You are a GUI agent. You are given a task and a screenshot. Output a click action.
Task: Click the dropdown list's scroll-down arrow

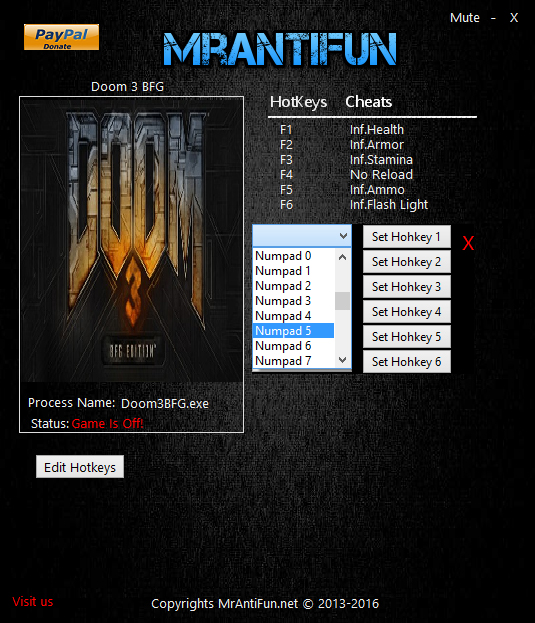pos(342,360)
